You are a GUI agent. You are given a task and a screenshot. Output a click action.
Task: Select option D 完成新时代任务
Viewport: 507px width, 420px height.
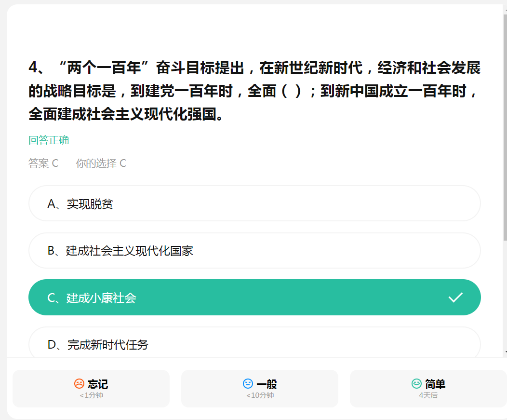(x=254, y=343)
